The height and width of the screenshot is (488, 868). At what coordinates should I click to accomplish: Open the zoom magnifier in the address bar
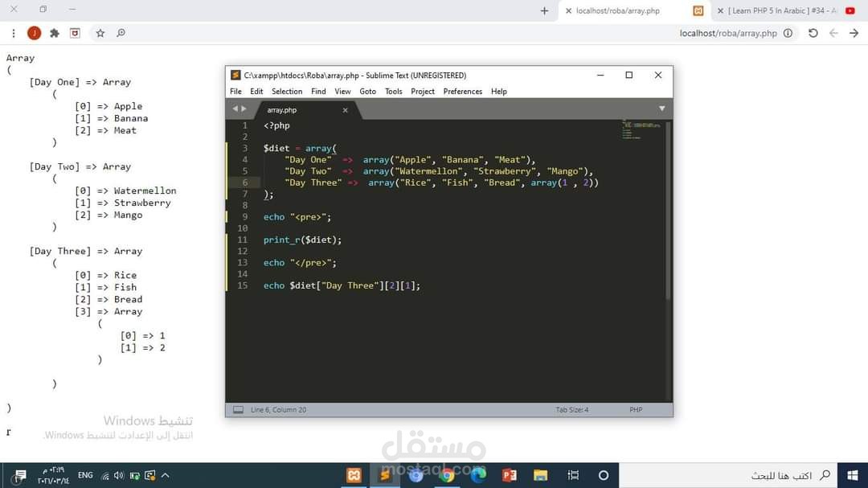[121, 33]
